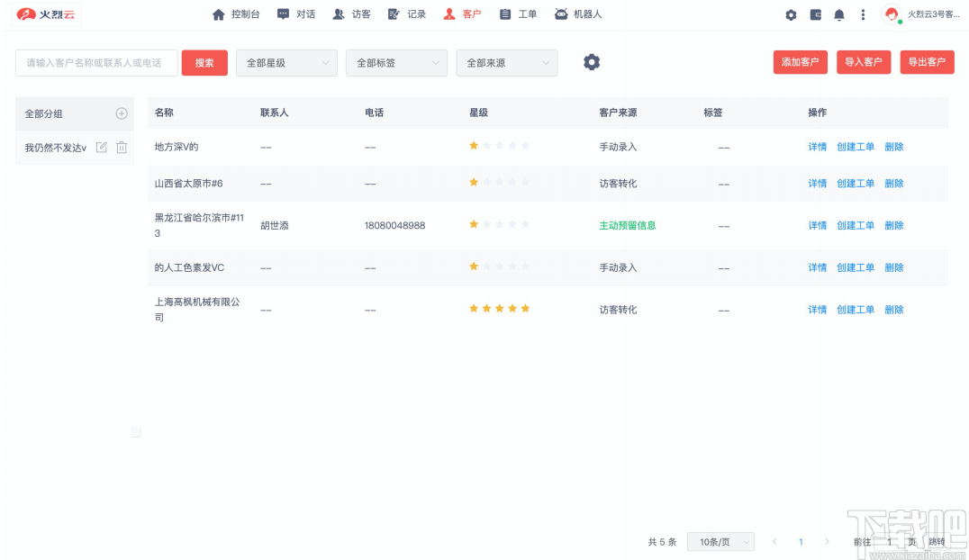This screenshot has width=969, height=560.
Task: Click 删除 for 山西省太原市#6
Action: (x=893, y=184)
